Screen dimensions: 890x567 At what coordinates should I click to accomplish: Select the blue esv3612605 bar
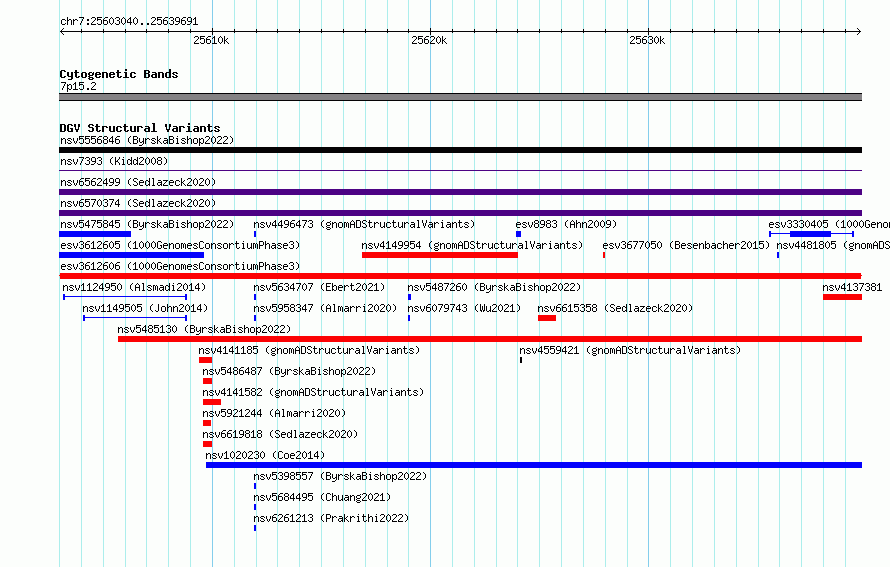[x=131, y=255]
